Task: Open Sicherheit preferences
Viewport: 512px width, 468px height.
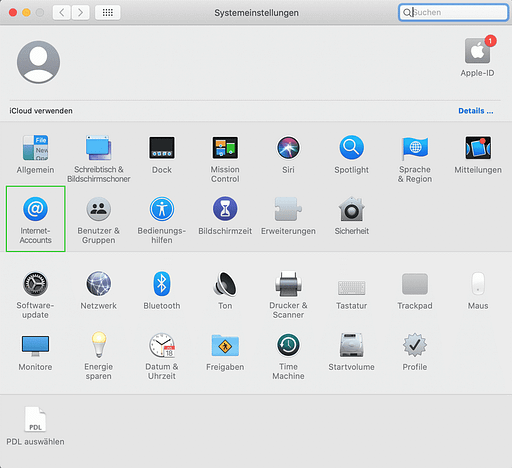Action: click(352, 216)
